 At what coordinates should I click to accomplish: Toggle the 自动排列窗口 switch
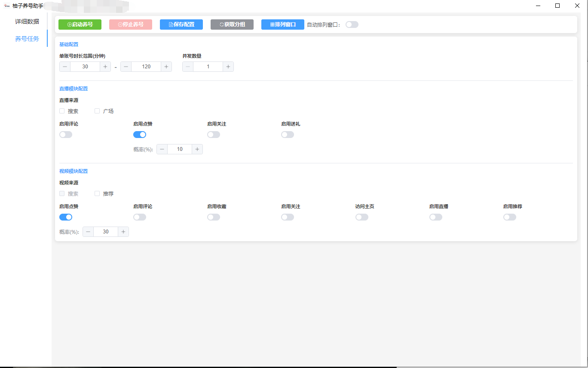(x=352, y=25)
